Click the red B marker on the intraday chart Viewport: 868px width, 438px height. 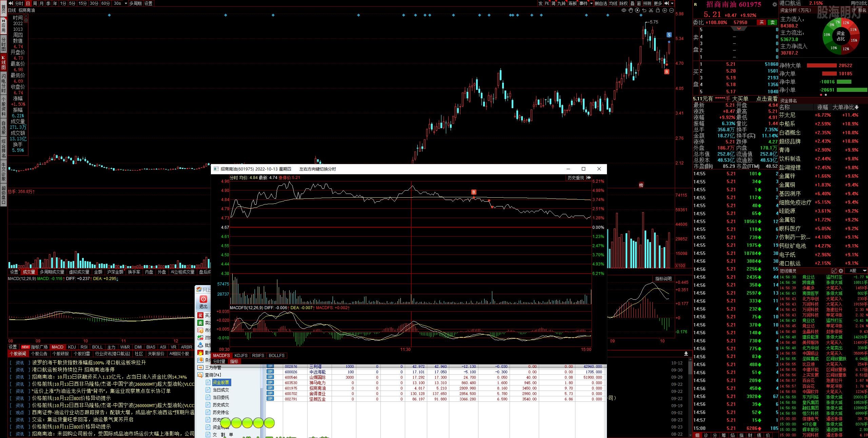click(474, 192)
